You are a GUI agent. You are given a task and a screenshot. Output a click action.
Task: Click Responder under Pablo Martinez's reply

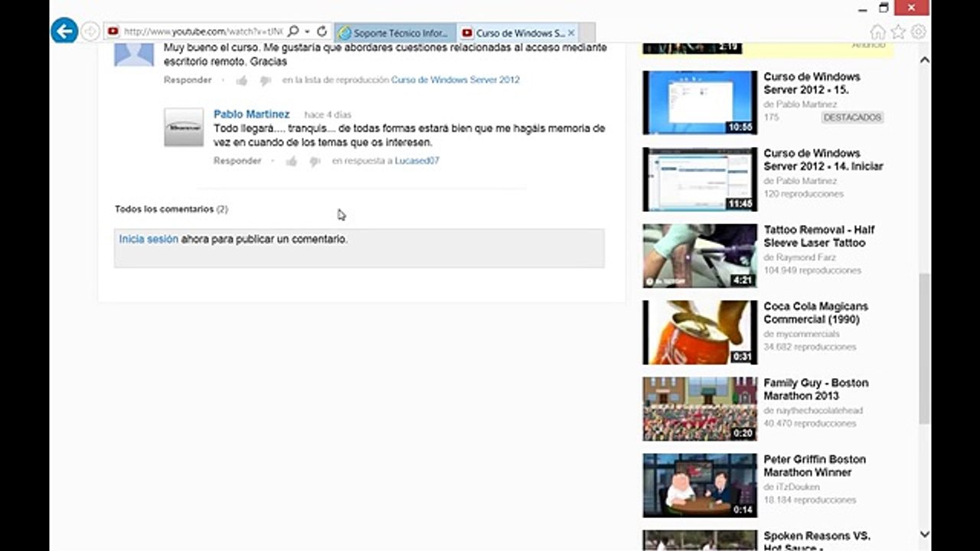tap(237, 161)
